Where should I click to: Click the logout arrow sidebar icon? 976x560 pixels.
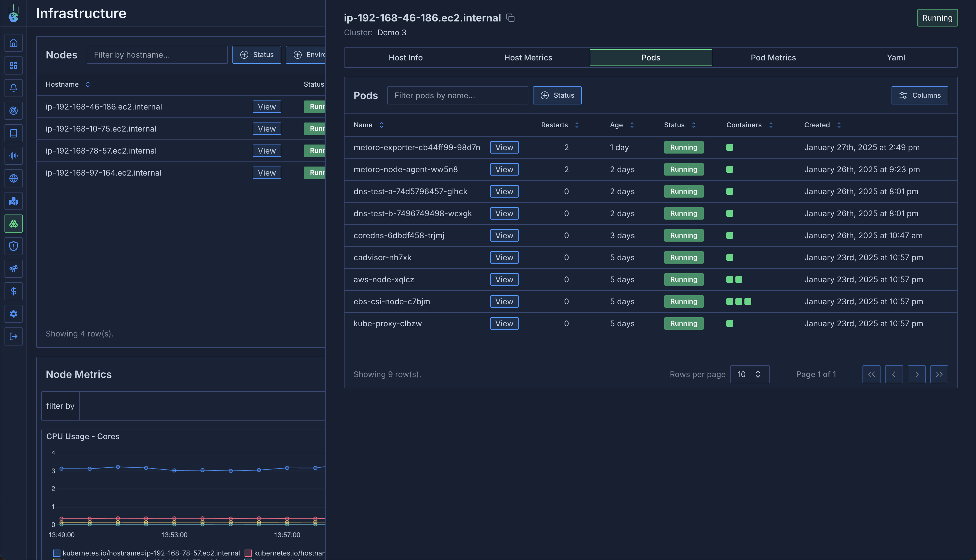[14, 336]
